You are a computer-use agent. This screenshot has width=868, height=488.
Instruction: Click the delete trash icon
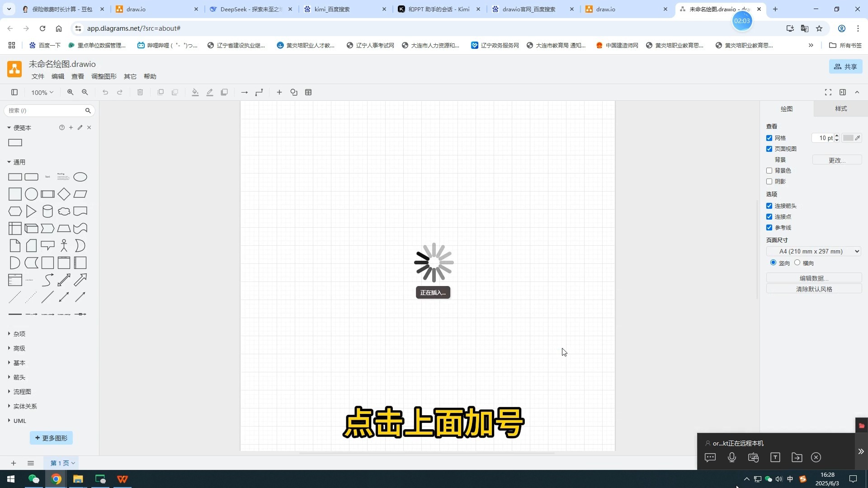coord(140,92)
